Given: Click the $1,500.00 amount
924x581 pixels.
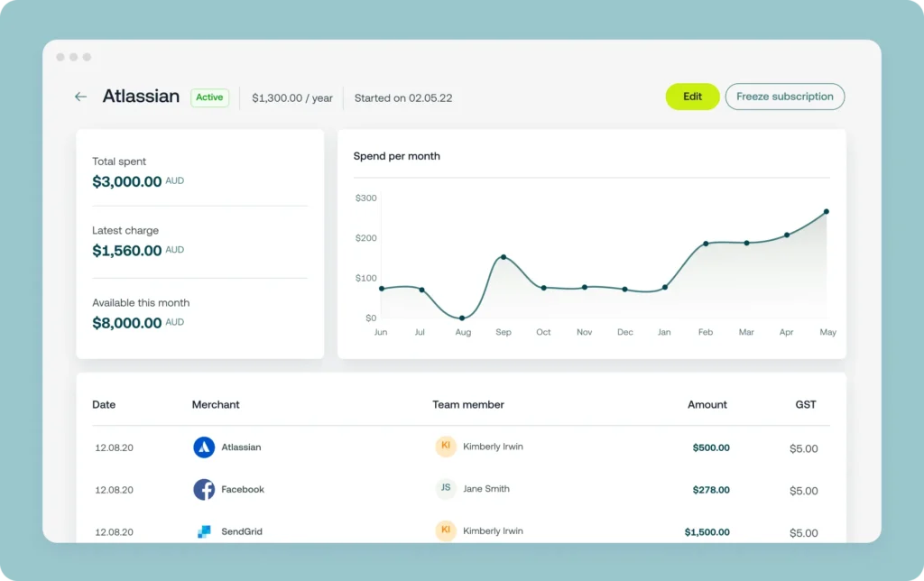Looking at the screenshot, I should [707, 532].
